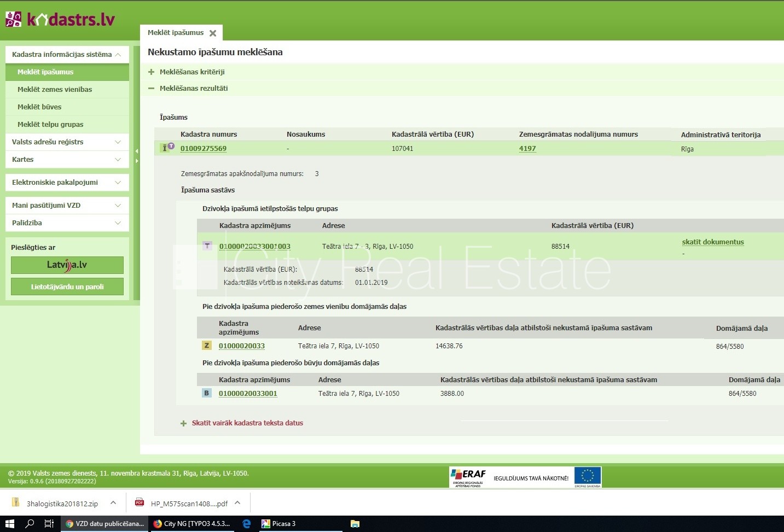
Task: Close the 'Meklēt īpašumus' tab
Action: coord(213,33)
